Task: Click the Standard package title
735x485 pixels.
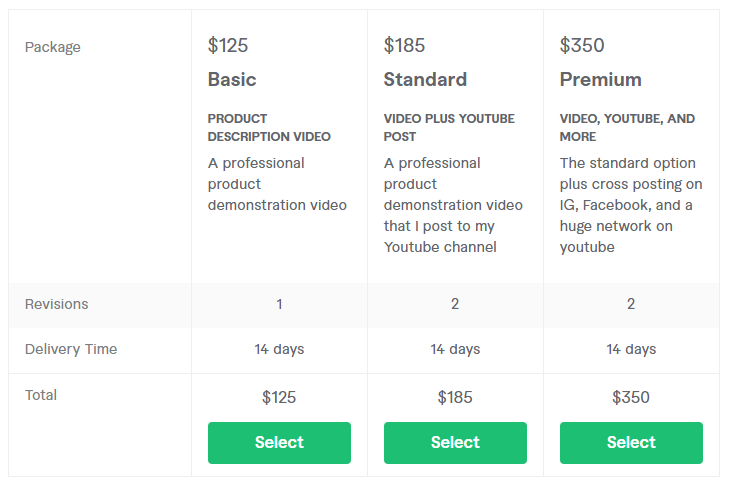Action: click(425, 79)
